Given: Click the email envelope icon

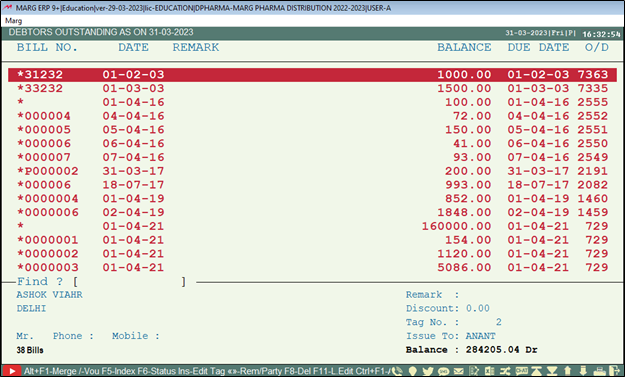Looking at the screenshot, I should click(459, 371).
